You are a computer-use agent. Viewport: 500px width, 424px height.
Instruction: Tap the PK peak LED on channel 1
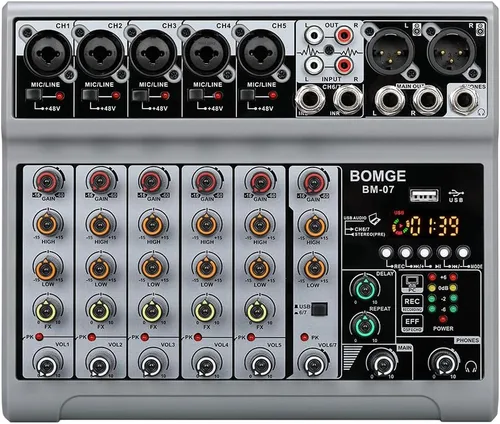click(39, 337)
